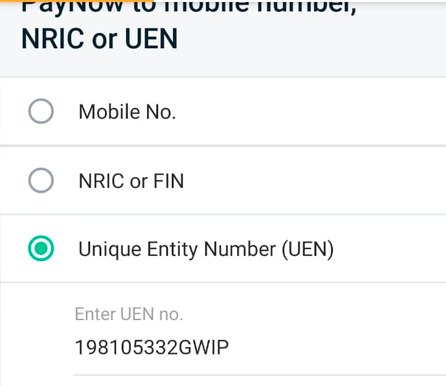The width and height of the screenshot is (446, 386).
Task: Tap empty space in the NRIC or FIN row
Action: point(315,181)
